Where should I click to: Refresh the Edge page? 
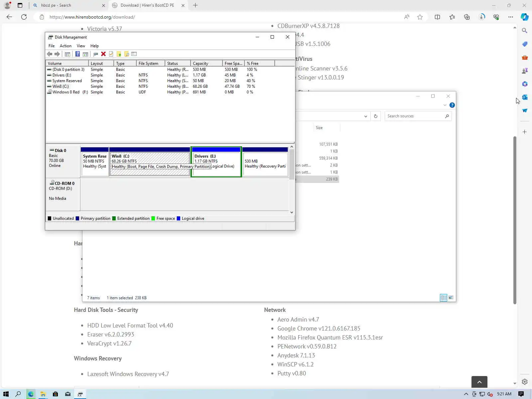click(x=24, y=17)
